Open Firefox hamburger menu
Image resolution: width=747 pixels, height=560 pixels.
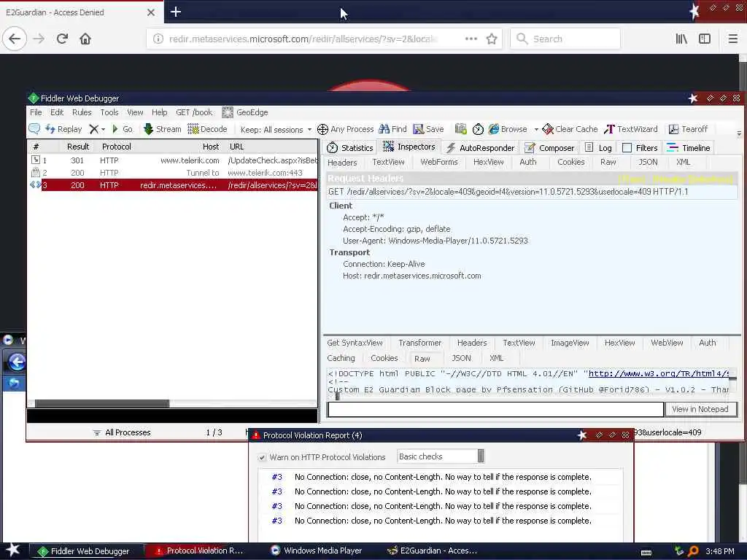click(732, 39)
